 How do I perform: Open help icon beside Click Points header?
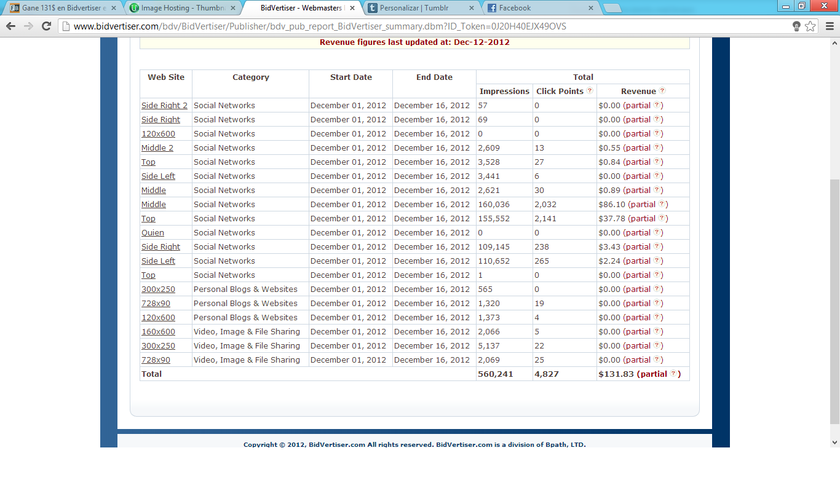[590, 91]
